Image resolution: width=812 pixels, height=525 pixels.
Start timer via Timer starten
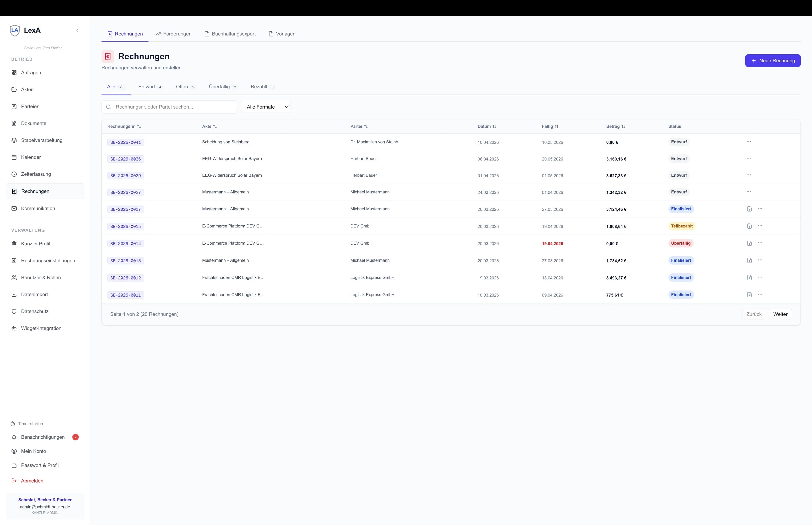[30, 423]
